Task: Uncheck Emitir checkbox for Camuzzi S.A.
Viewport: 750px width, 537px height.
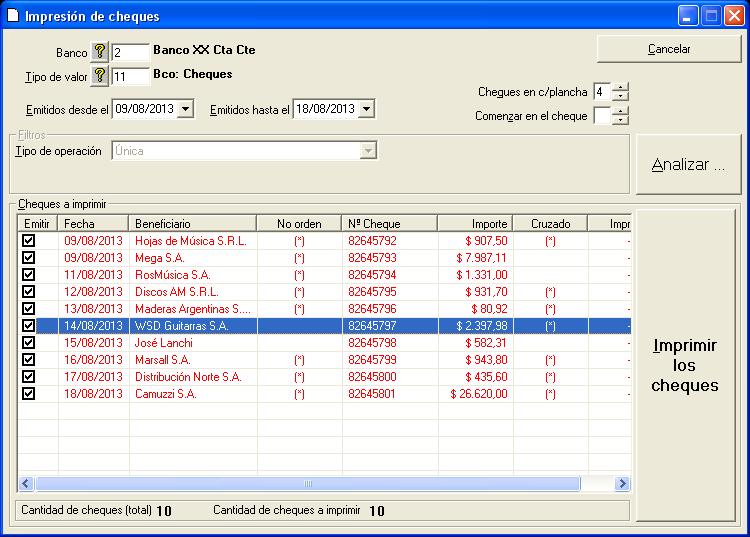Action: (28, 394)
